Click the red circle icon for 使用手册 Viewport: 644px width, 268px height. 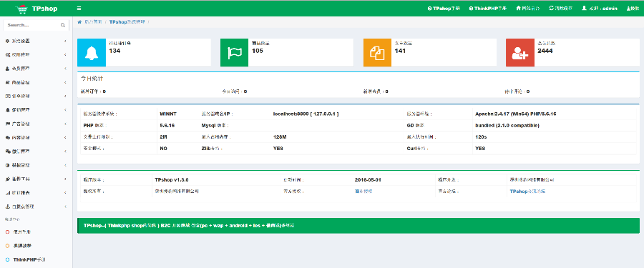[7, 232]
